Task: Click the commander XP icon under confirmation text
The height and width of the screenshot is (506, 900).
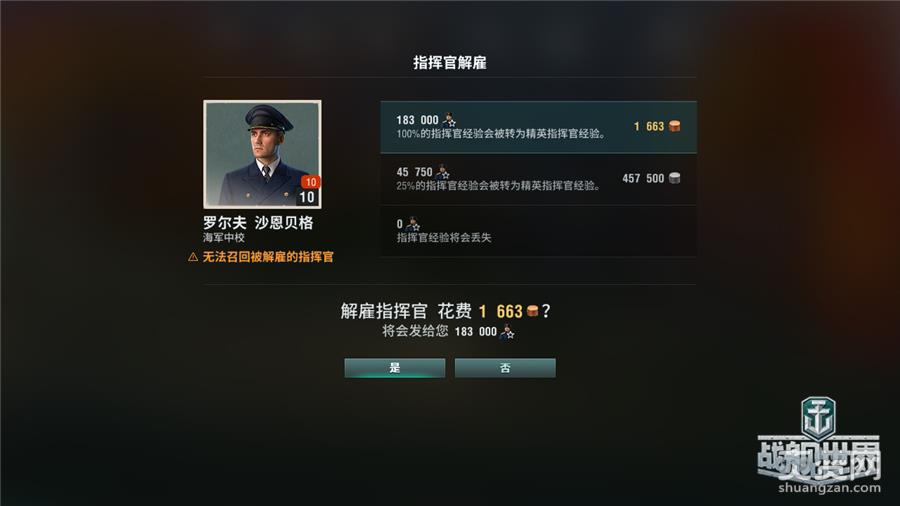Action: tap(507, 332)
